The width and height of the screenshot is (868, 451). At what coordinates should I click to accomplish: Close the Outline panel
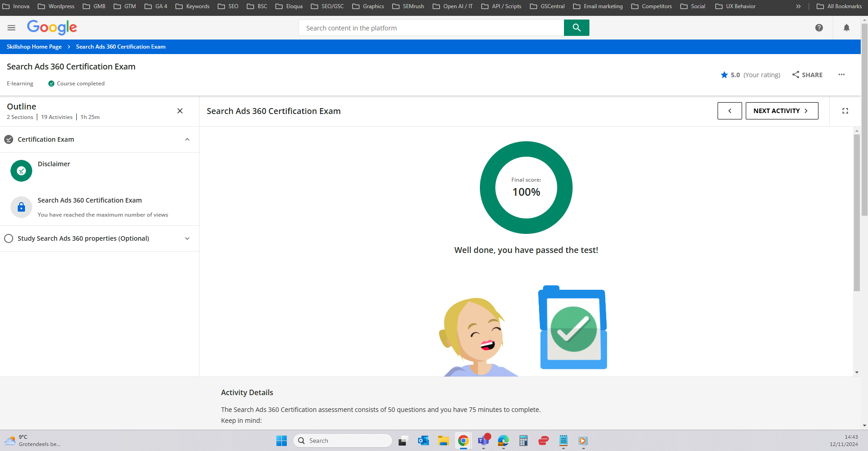pos(180,111)
